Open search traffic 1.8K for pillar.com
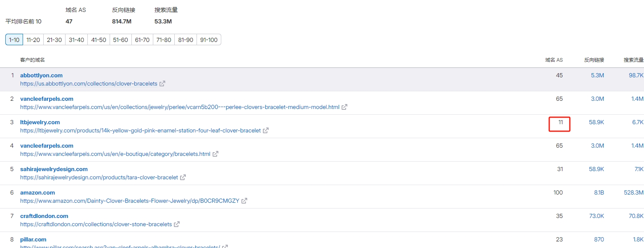The width and height of the screenshot is (644, 248). click(x=638, y=239)
